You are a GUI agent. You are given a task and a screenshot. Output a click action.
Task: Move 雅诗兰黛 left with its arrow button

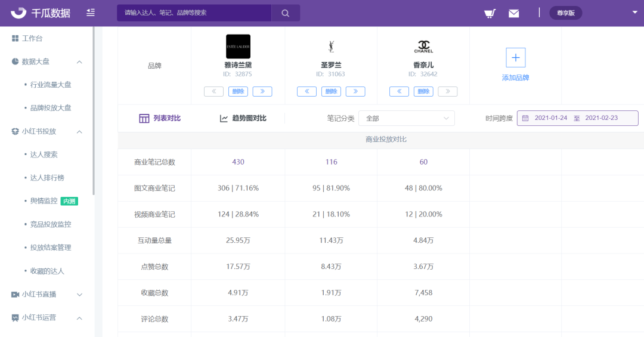(213, 91)
